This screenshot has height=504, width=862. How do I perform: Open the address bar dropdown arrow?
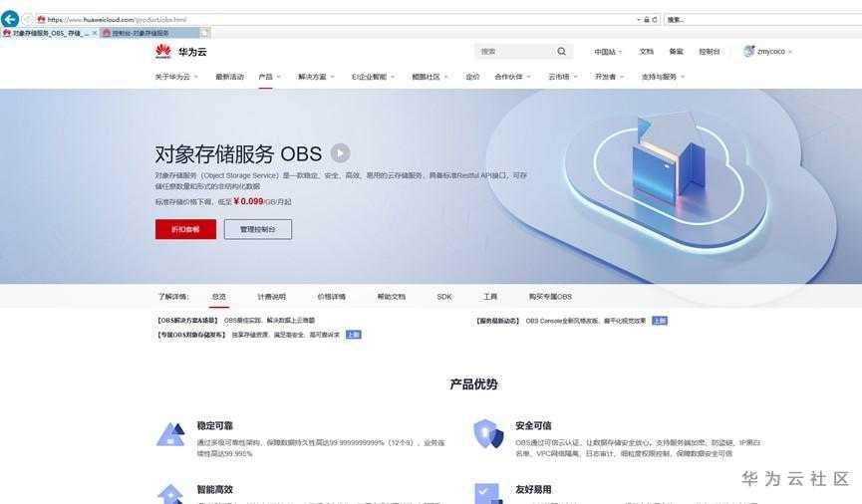[x=639, y=20]
